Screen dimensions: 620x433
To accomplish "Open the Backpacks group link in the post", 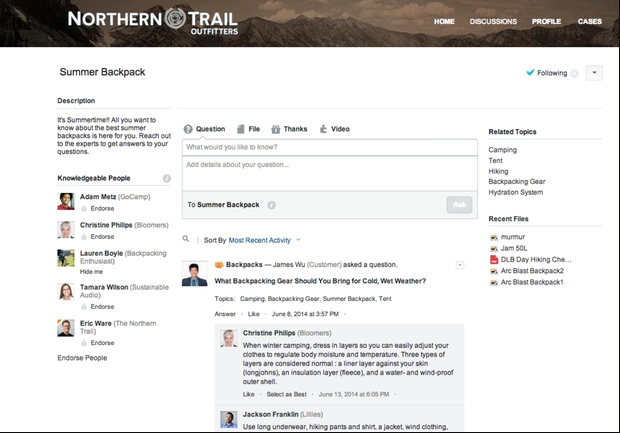I will [244, 265].
